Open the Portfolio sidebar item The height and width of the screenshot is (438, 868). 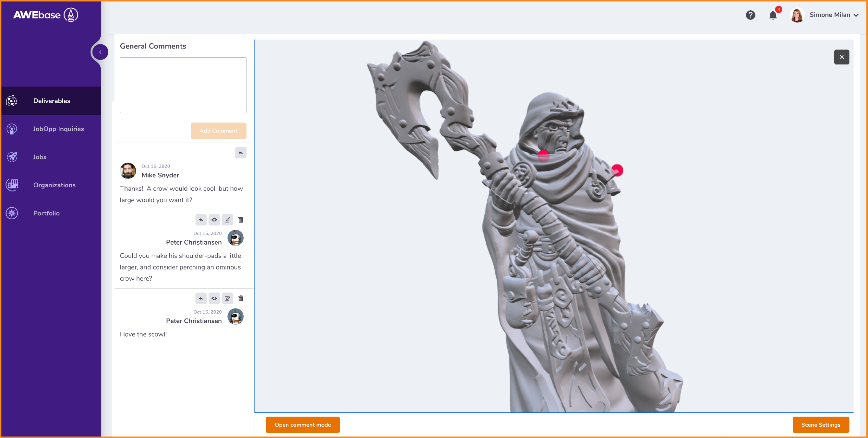pyautogui.click(x=46, y=213)
